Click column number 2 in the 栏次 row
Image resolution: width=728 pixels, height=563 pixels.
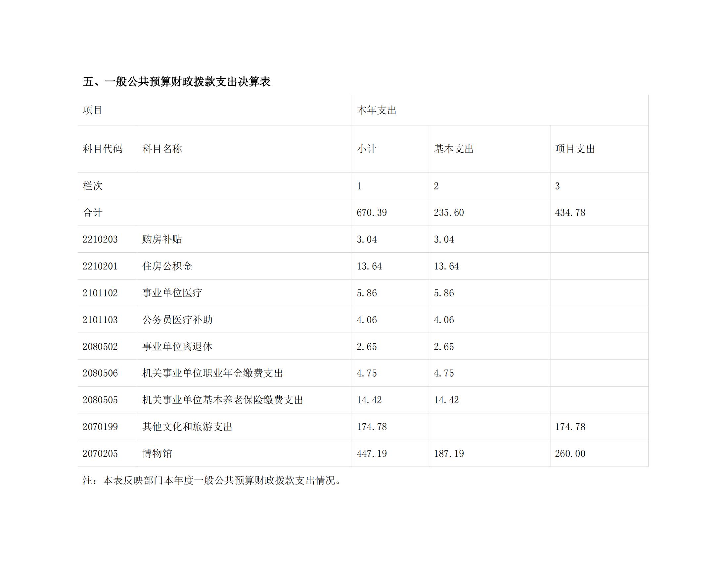click(436, 186)
